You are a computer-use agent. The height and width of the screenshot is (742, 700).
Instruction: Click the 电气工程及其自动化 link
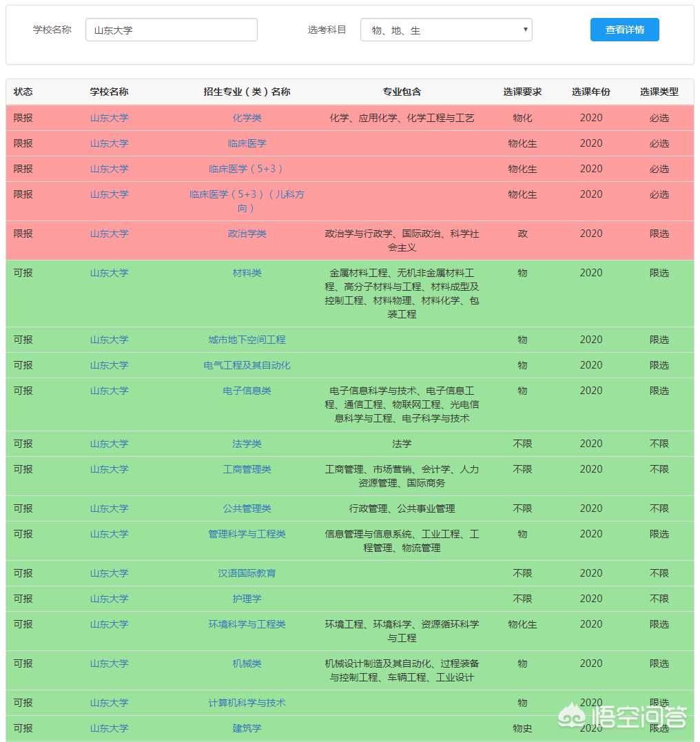click(x=247, y=365)
